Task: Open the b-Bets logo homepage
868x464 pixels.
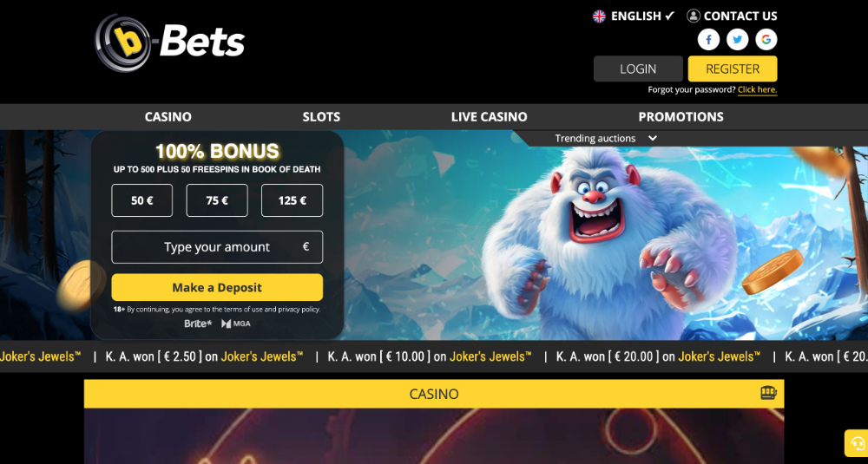Action: pyautogui.click(x=169, y=42)
